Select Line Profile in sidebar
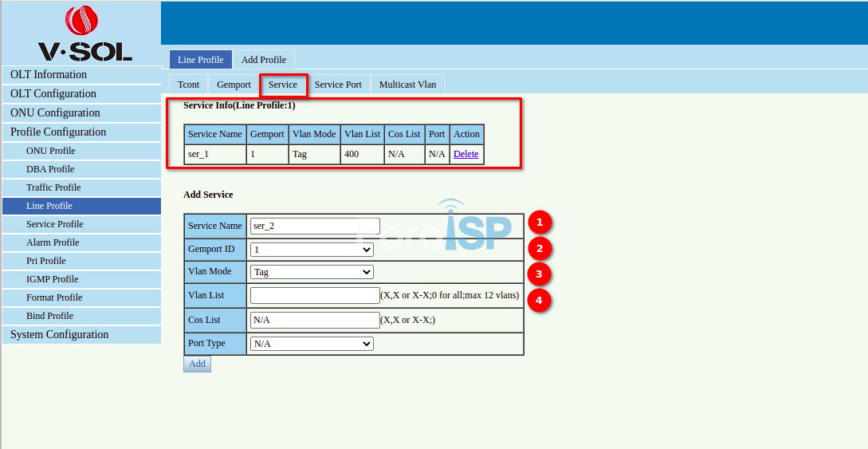This screenshot has height=449, width=868. pos(81,206)
